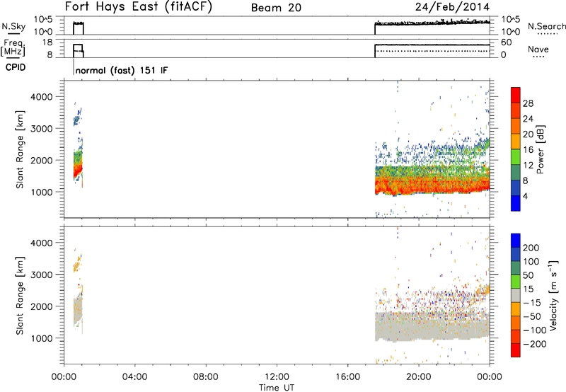The height and width of the screenshot is (392, 566).
Task: Click the blue top of velocity colorbar
Action: [x=516, y=240]
